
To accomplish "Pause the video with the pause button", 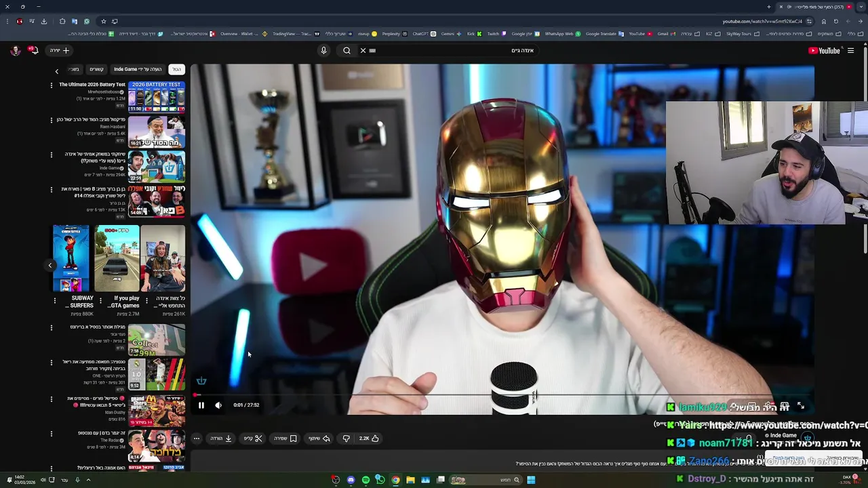I will click(201, 405).
